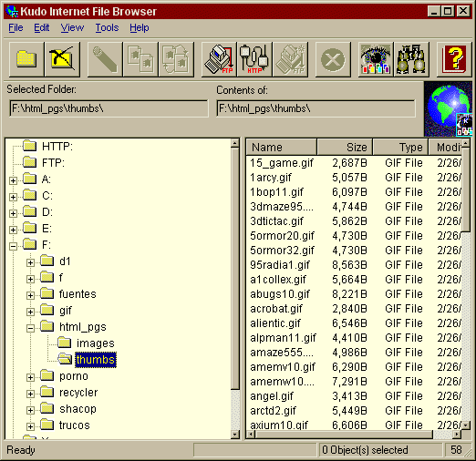This screenshot has height=461, width=476.
Task: Select the shacop folder in tree
Action: tap(78, 409)
